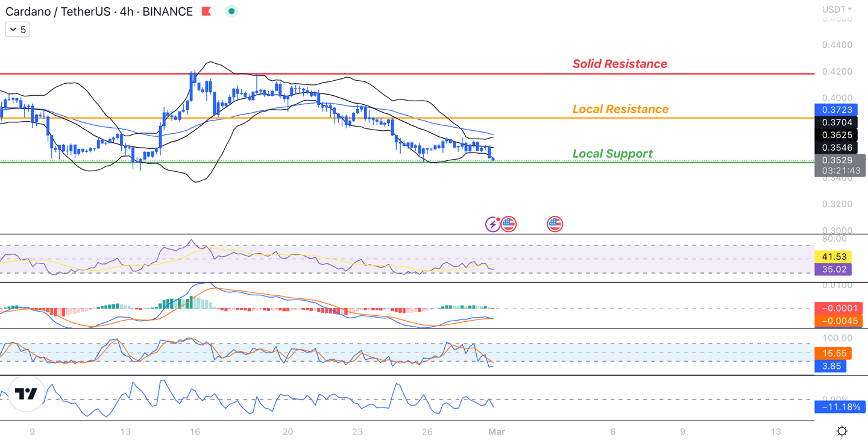Click the yellow 41.53 Stochastic value label
The image size is (868, 440).
click(833, 256)
